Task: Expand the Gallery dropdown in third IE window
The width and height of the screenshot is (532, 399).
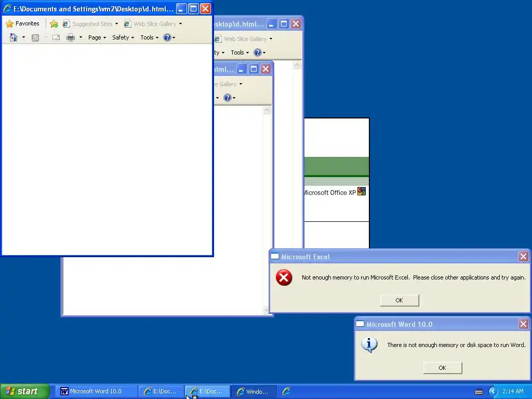Action: pyautogui.click(x=241, y=84)
